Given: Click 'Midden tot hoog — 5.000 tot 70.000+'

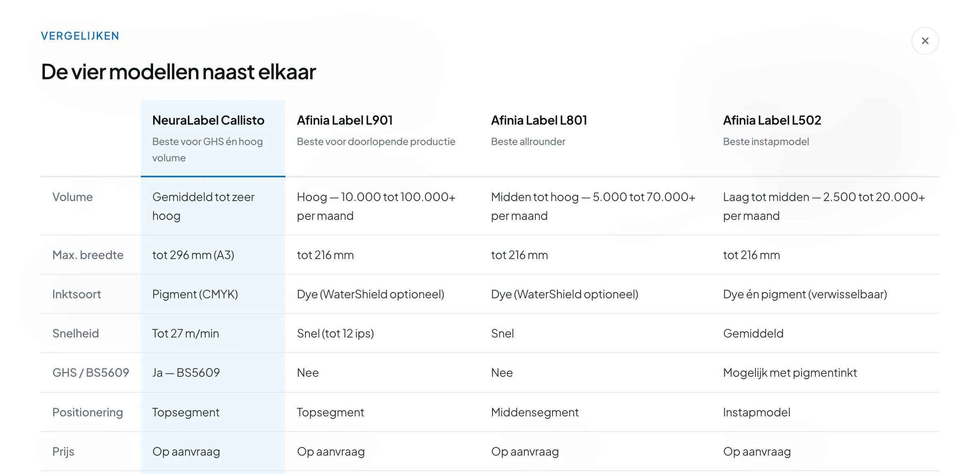Looking at the screenshot, I should tap(593, 197).
